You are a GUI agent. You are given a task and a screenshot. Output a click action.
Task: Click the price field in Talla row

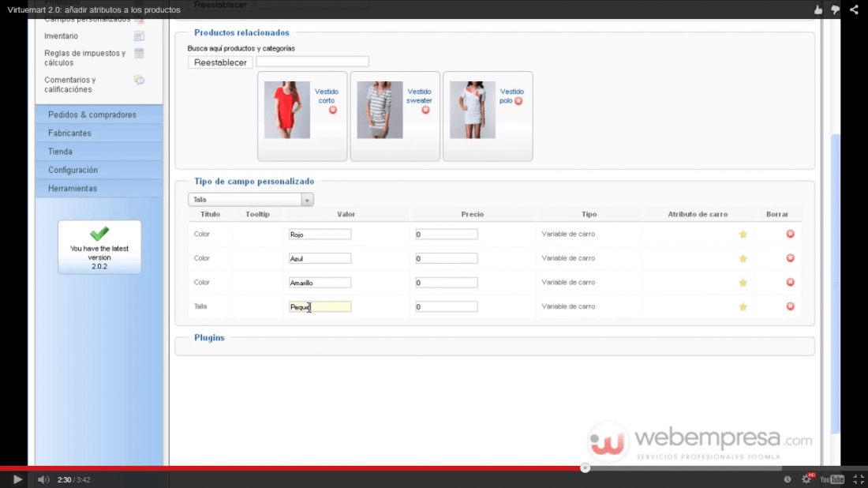tap(446, 306)
